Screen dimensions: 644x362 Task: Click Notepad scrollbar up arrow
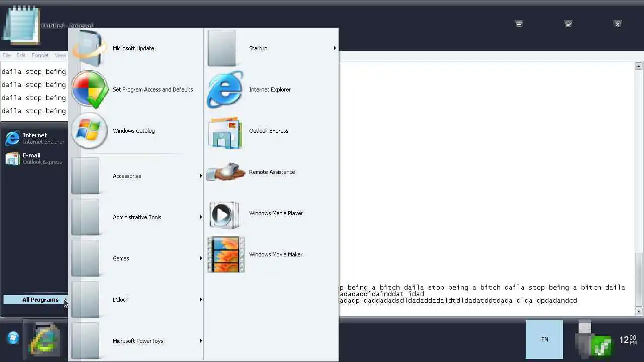point(638,66)
